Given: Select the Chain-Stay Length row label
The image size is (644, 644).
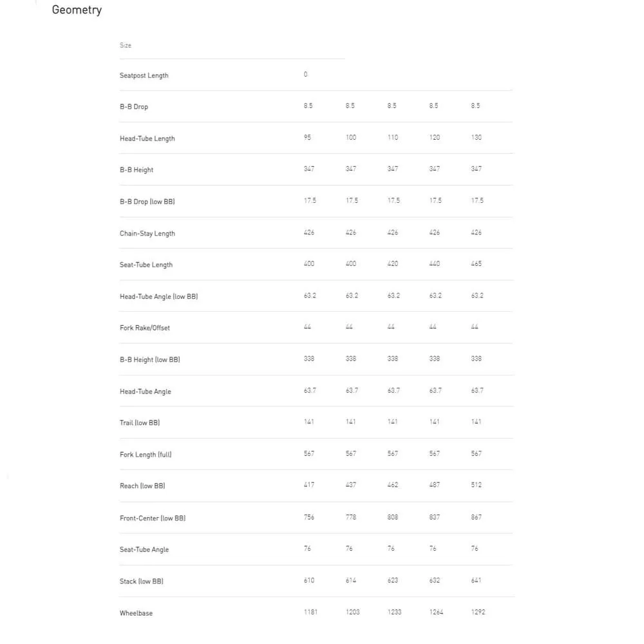Looking at the screenshot, I should click(147, 233).
